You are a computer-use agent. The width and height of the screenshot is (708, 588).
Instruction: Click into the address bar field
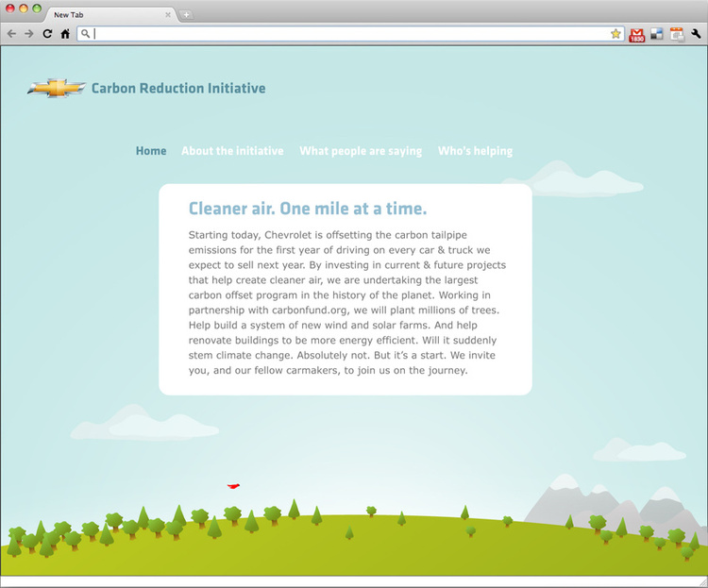(x=349, y=34)
